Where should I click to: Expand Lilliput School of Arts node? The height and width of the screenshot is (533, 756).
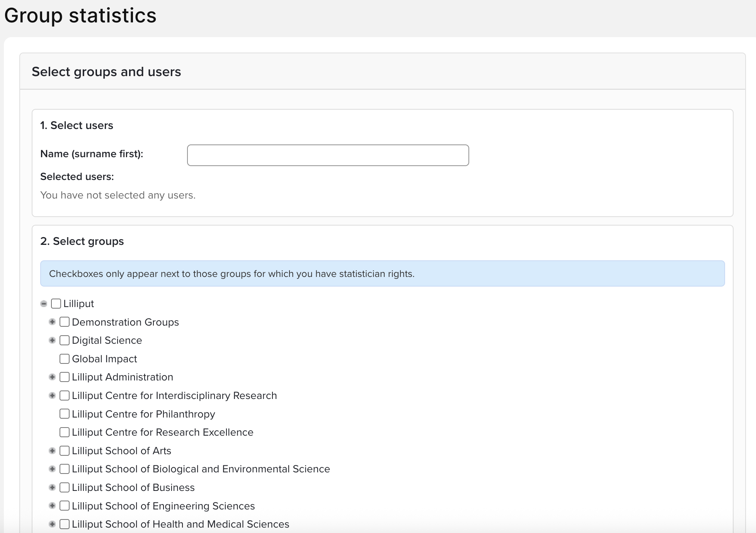52,451
